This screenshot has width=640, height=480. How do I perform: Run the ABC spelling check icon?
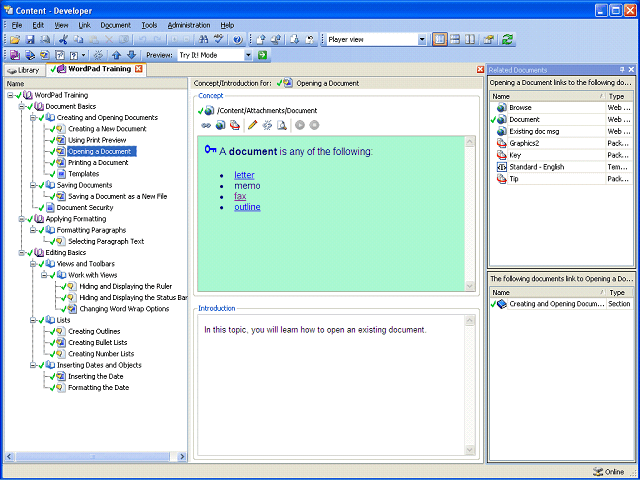pos(219,40)
